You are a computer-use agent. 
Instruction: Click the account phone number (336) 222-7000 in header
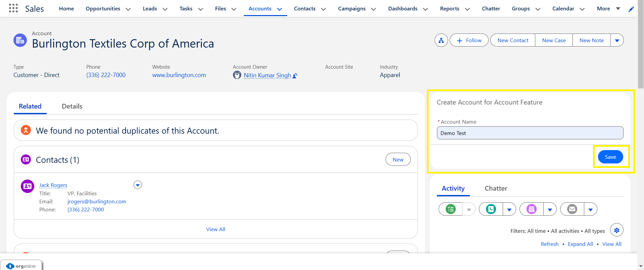(x=106, y=75)
